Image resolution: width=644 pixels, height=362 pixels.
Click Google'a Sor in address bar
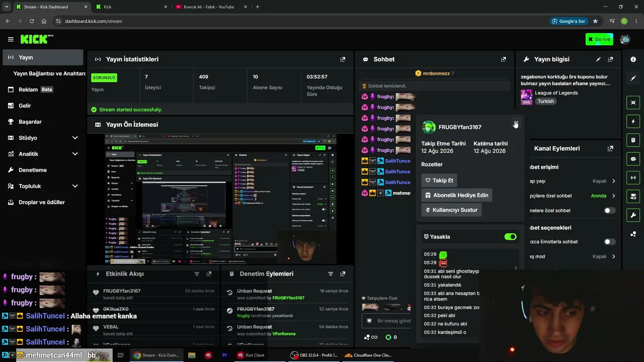click(569, 21)
